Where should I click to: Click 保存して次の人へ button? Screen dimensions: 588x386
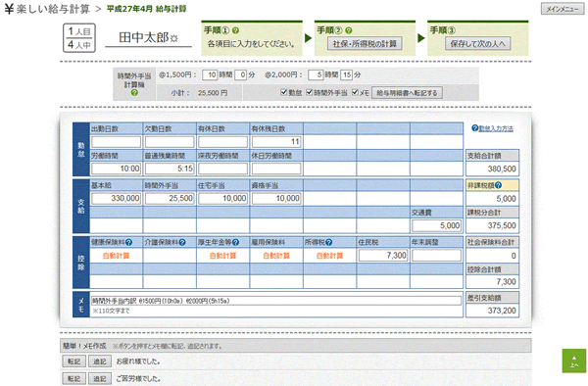coord(478,43)
